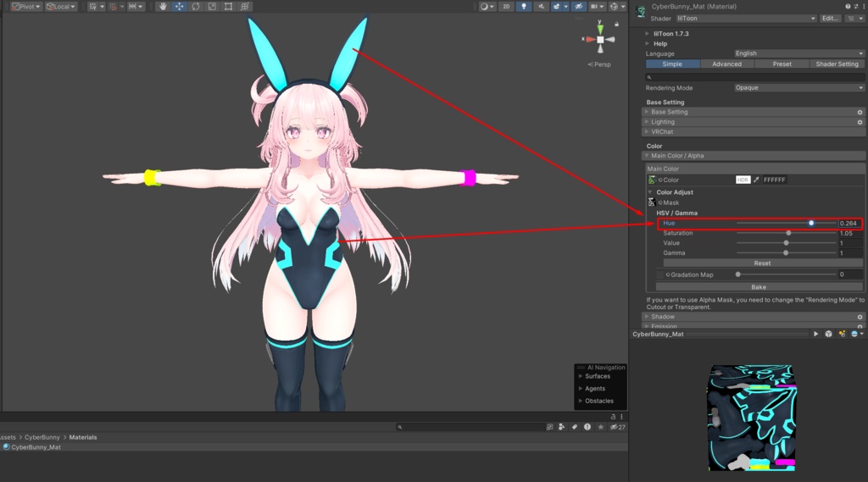868x482 pixels.
Task: Open Base Setting gear menu
Action: (860, 113)
